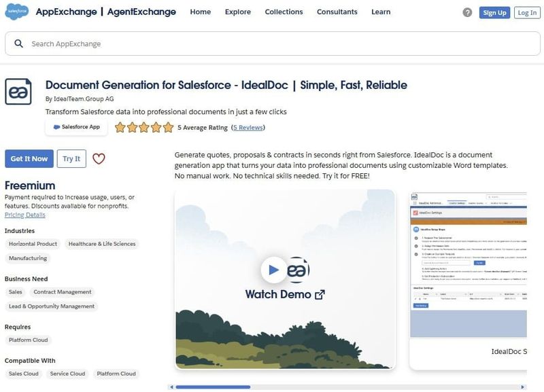Screen dimensions: 544x392
Task: Click the Log In button
Action: pyautogui.click(x=527, y=12)
